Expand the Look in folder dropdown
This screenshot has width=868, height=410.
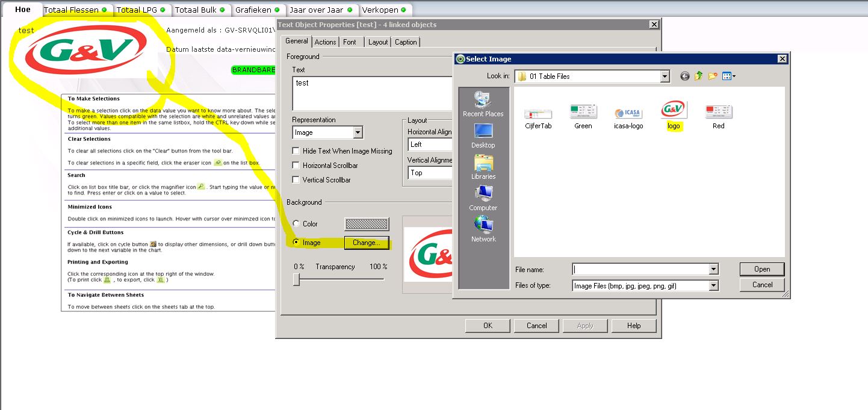665,76
